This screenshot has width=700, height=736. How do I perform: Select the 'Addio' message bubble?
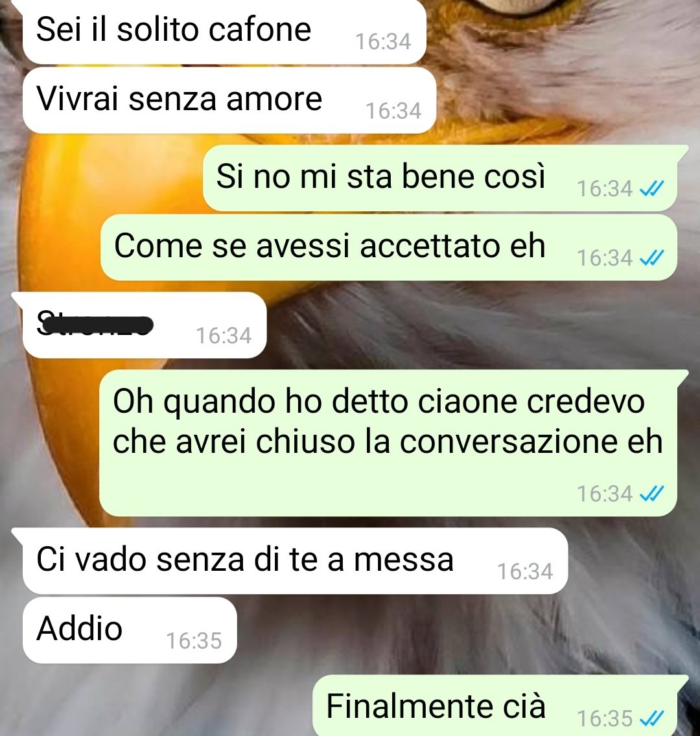click(x=130, y=630)
